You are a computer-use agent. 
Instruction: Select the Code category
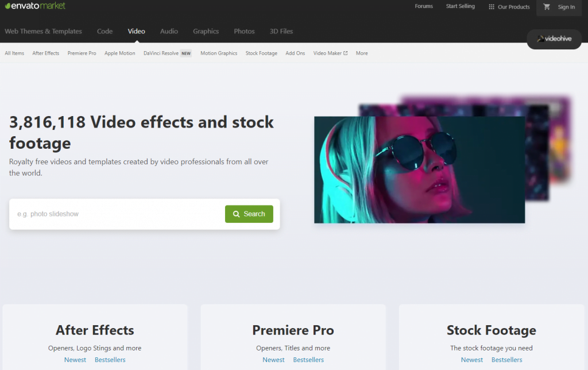105,31
